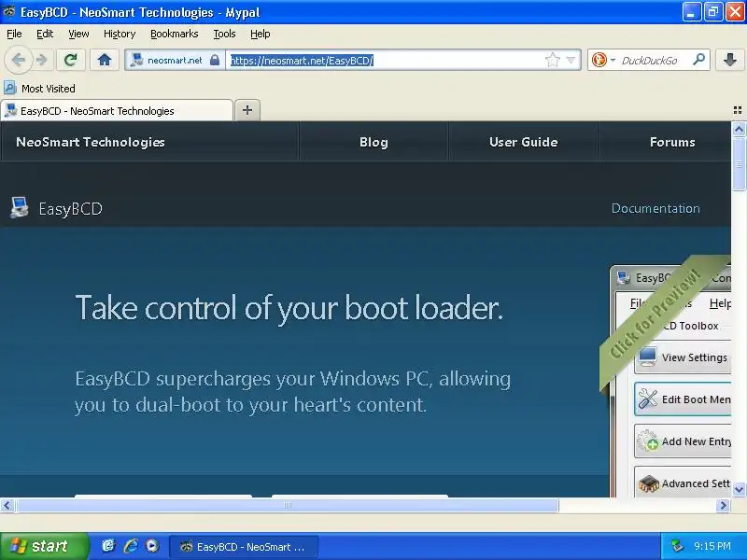Click the Advanced Settings preview button
Screen dimensions: 747x560
click(683, 482)
